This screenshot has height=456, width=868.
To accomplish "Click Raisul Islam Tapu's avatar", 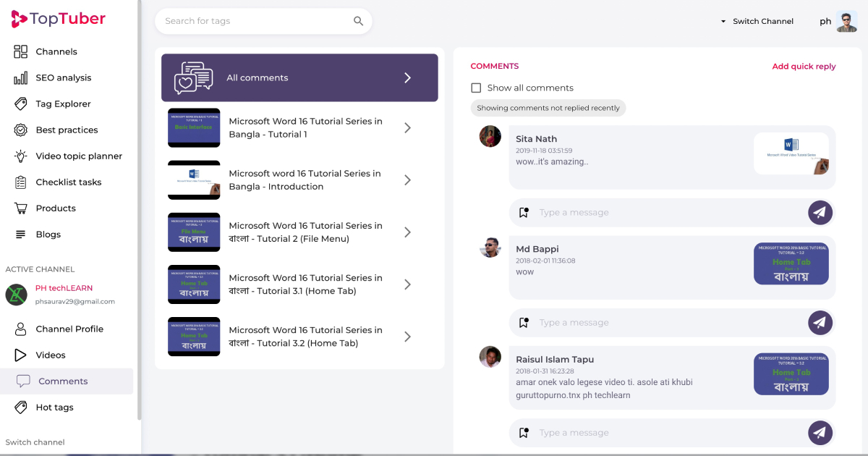I will click(x=490, y=356).
